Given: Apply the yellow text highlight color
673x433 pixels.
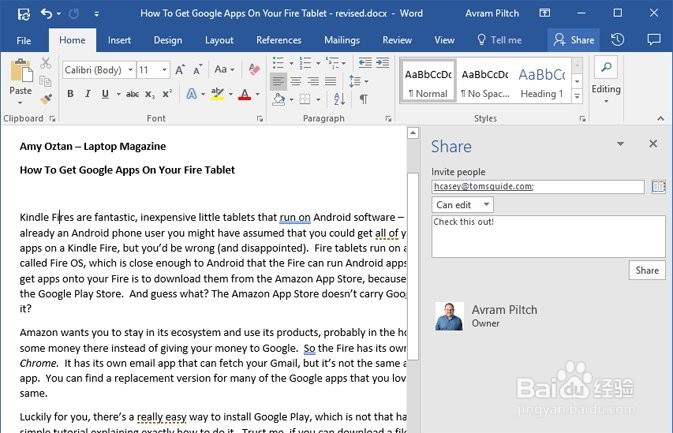Looking at the screenshot, I should [x=218, y=94].
